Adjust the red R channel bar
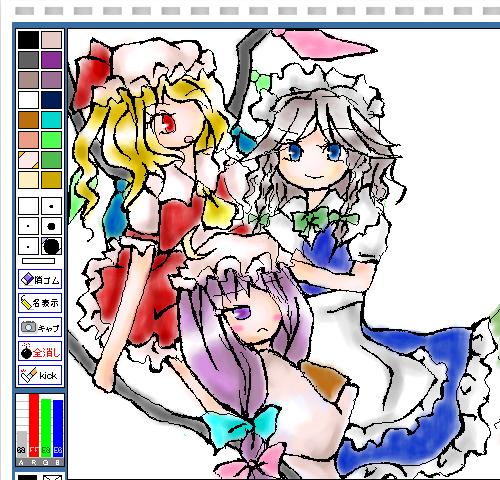This screenshot has height=480, width=500. pyautogui.click(x=34, y=426)
